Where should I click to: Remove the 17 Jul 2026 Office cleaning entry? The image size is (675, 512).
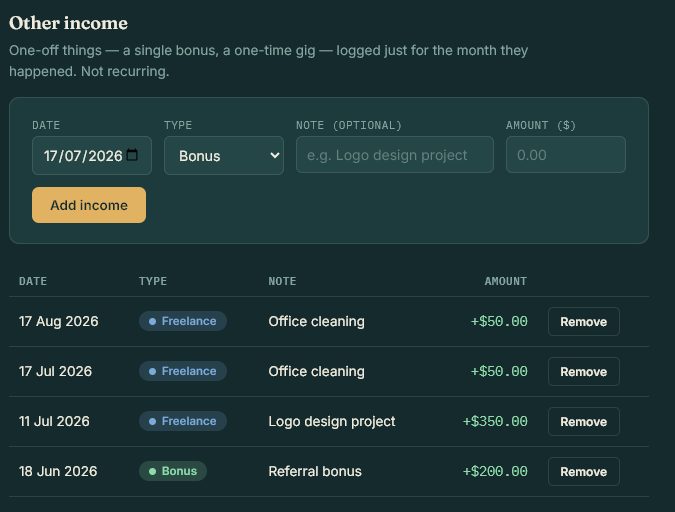pyautogui.click(x=584, y=372)
